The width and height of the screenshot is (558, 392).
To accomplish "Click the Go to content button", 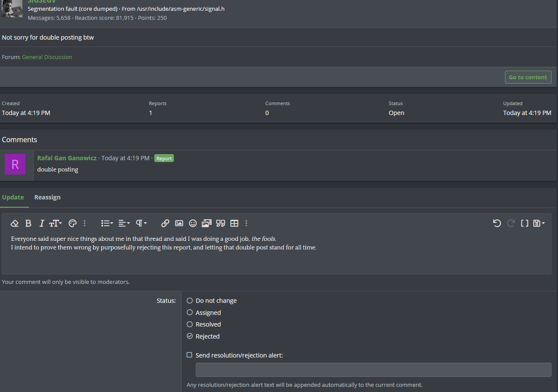I will pos(528,77).
